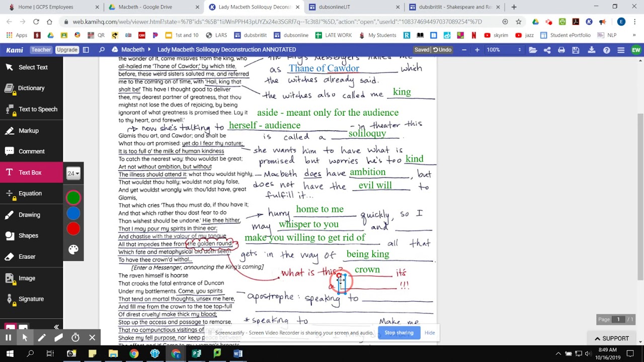Pause the Screencastify recording
The height and width of the screenshot is (362, 644).
coord(8,338)
